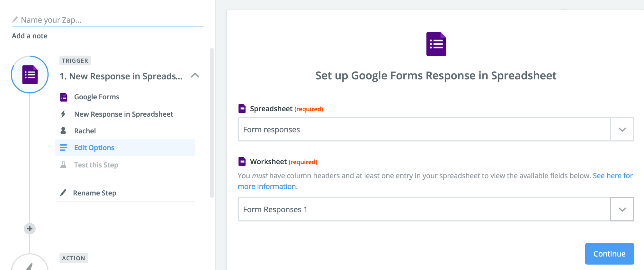Click the Edit Options list icon

pos(63,148)
